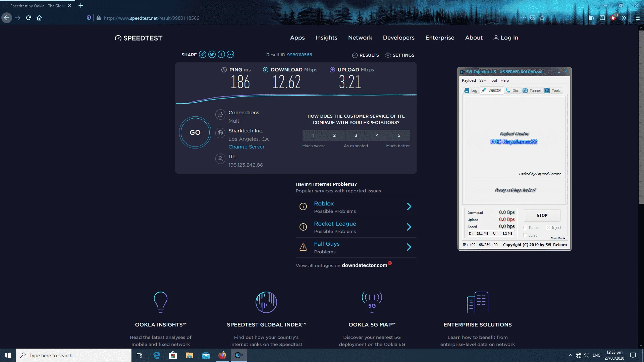The image size is (644, 362).
Task: Open the SSH menu in SVL Injector
Action: (x=483, y=80)
